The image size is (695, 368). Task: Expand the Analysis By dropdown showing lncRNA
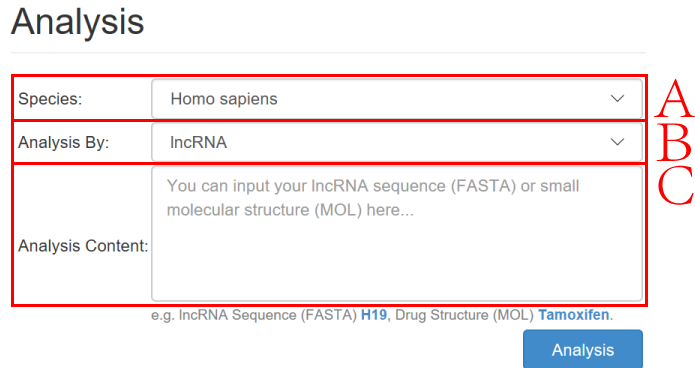pyautogui.click(x=397, y=142)
